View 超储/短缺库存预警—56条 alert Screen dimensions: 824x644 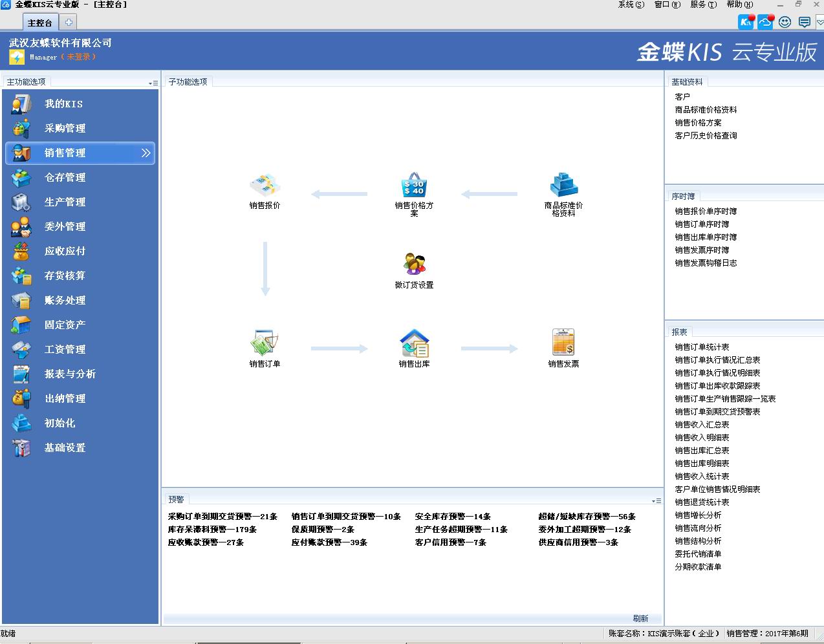click(587, 517)
